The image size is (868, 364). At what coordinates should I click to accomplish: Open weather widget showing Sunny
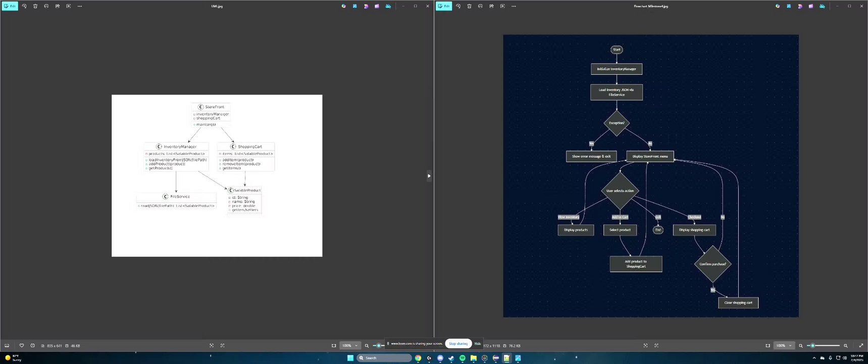13,358
